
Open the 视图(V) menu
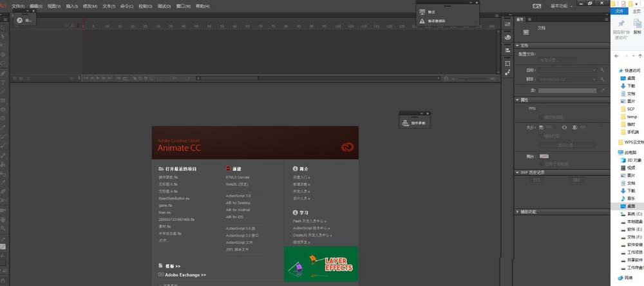point(54,6)
